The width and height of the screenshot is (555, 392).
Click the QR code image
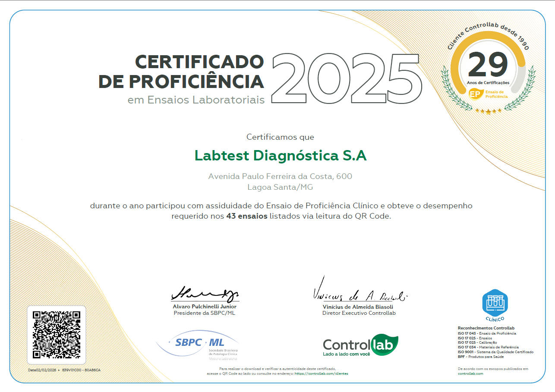[x=57, y=335]
